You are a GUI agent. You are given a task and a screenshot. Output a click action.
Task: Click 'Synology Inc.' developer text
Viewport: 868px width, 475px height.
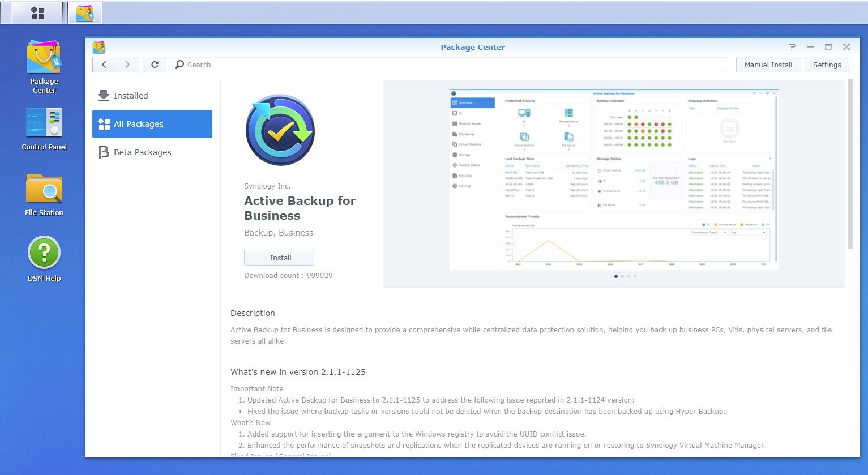click(x=267, y=186)
